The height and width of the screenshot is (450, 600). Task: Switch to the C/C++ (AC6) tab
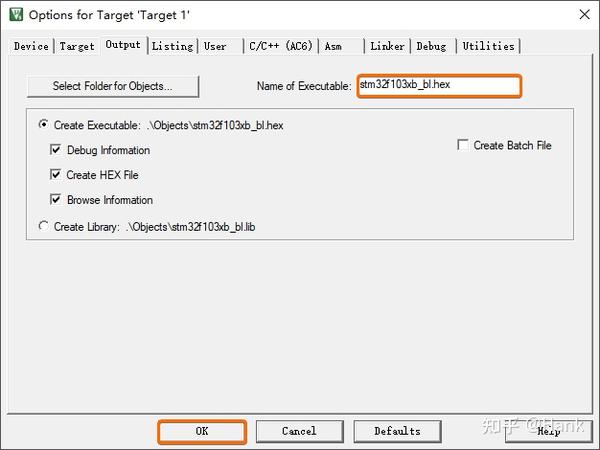pos(281,46)
